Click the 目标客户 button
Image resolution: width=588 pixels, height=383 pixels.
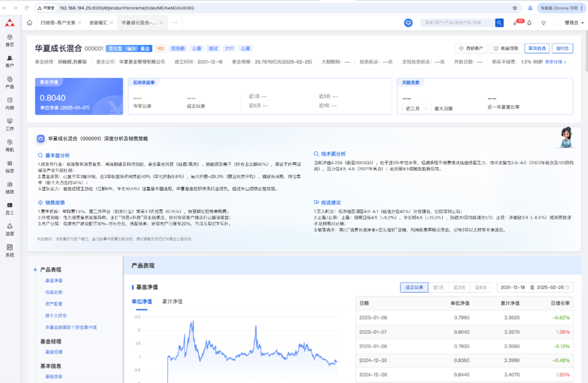tap(471, 48)
